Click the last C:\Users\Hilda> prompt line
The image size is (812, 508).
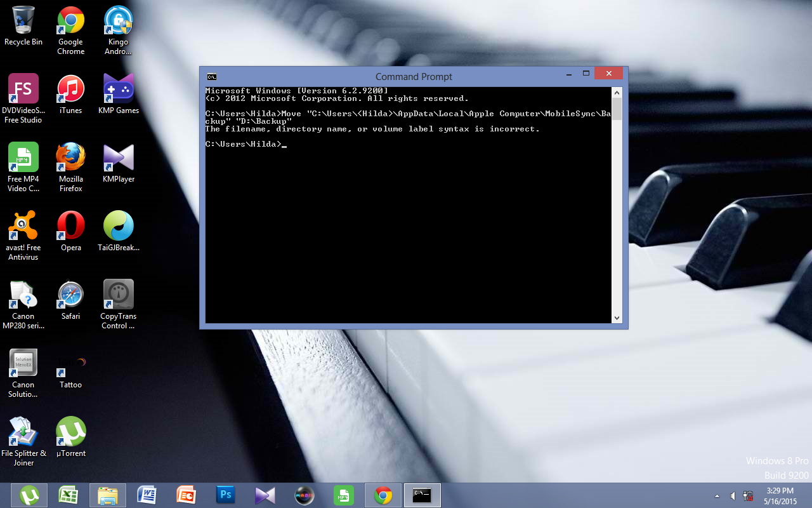[246, 144]
